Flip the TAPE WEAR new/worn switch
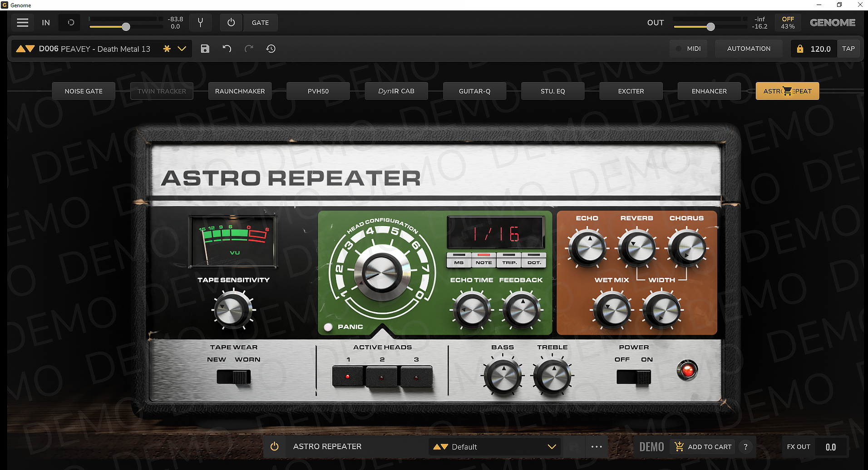The image size is (868, 470). click(x=234, y=377)
